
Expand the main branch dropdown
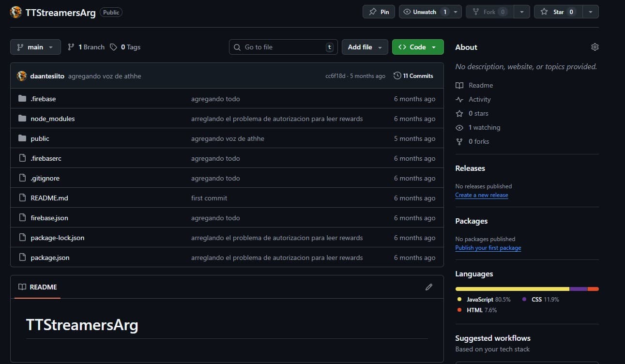click(35, 47)
